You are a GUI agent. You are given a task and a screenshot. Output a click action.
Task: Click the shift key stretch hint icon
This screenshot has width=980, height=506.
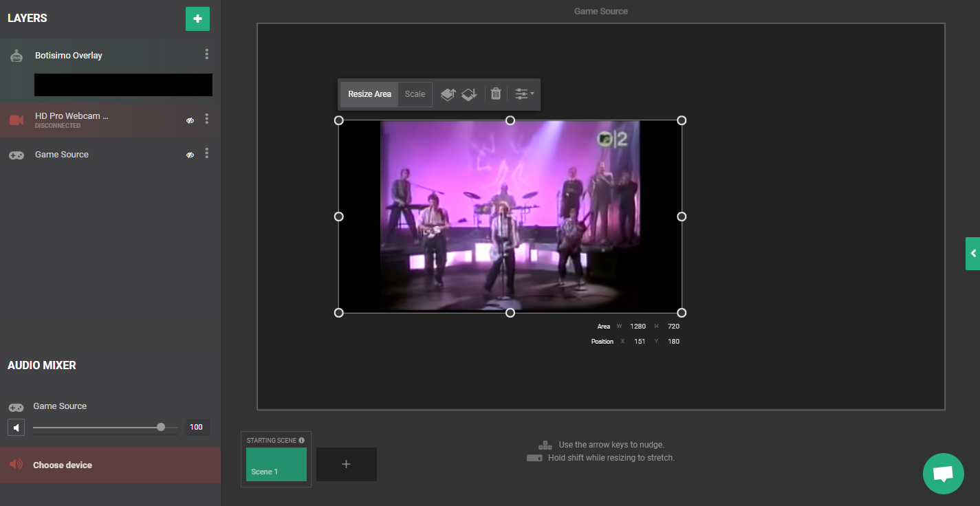click(535, 458)
